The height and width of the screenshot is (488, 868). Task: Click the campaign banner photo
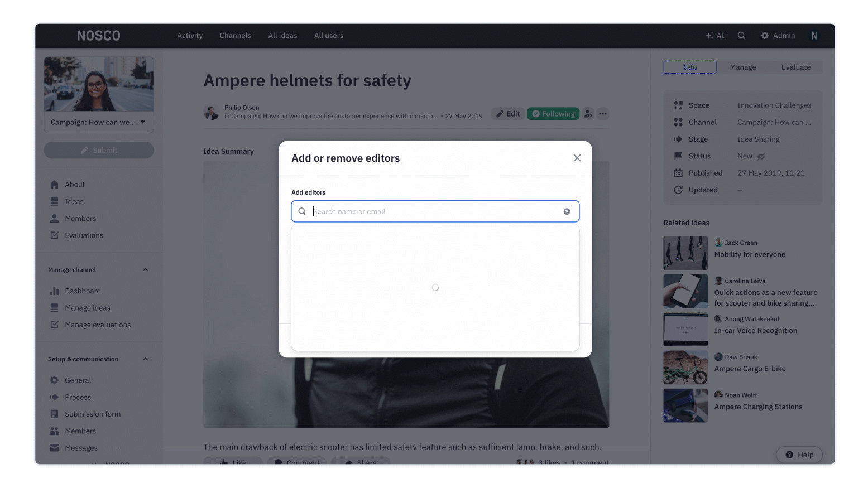pos(99,84)
